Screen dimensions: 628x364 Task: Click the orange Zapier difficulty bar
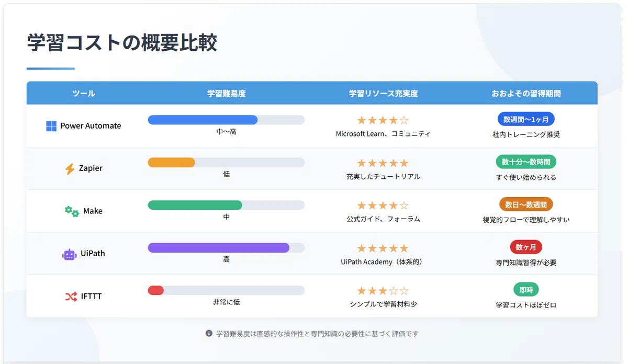171,163
